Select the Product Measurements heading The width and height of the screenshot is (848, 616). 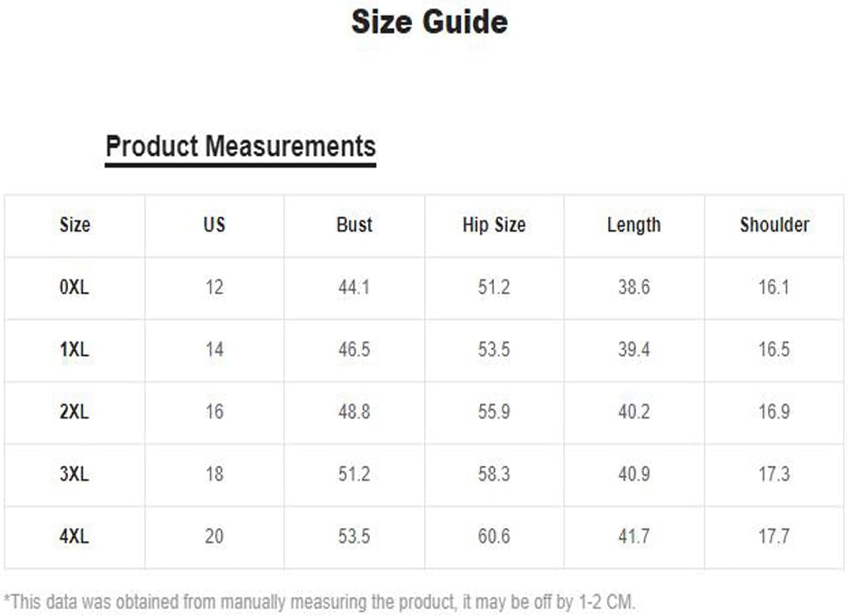point(241,147)
